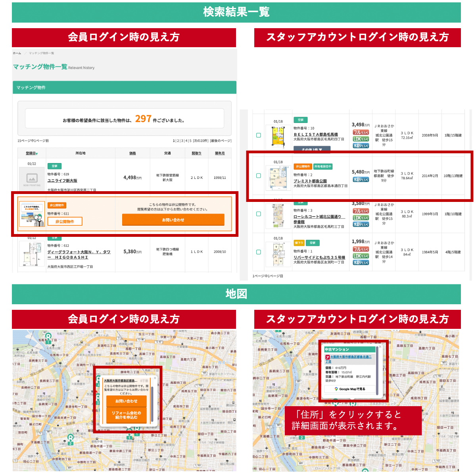Click BELISTA floor plan thumbnail
This screenshot has height=476, width=476.
coord(278,137)
